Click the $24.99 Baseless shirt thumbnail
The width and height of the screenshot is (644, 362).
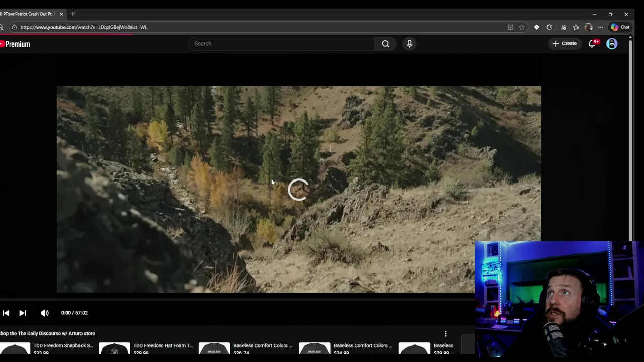[314, 348]
